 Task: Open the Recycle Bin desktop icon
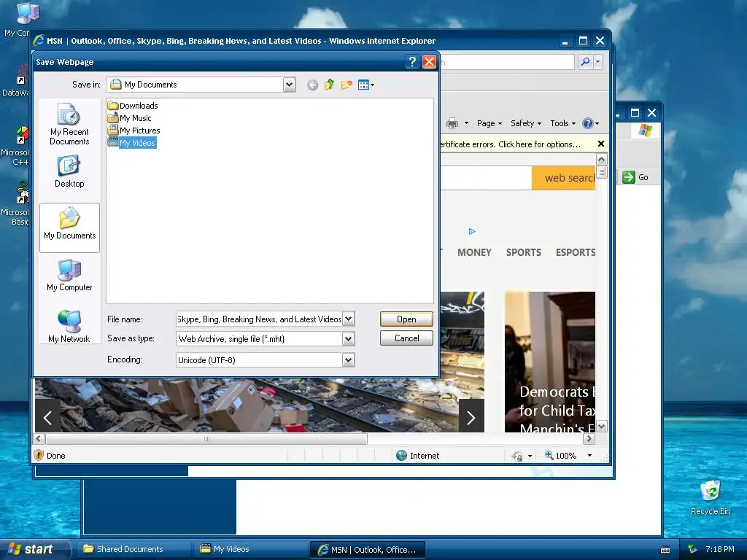pos(710,497)
